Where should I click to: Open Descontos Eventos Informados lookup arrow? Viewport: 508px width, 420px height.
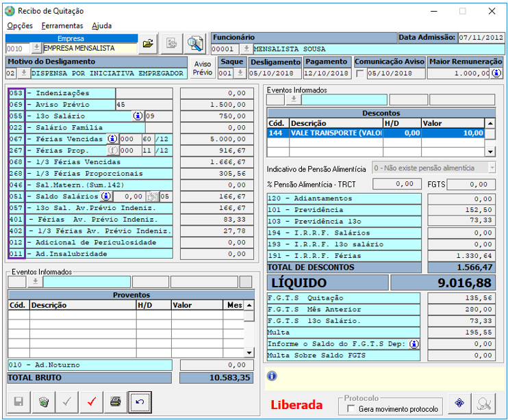click(294, 99)
